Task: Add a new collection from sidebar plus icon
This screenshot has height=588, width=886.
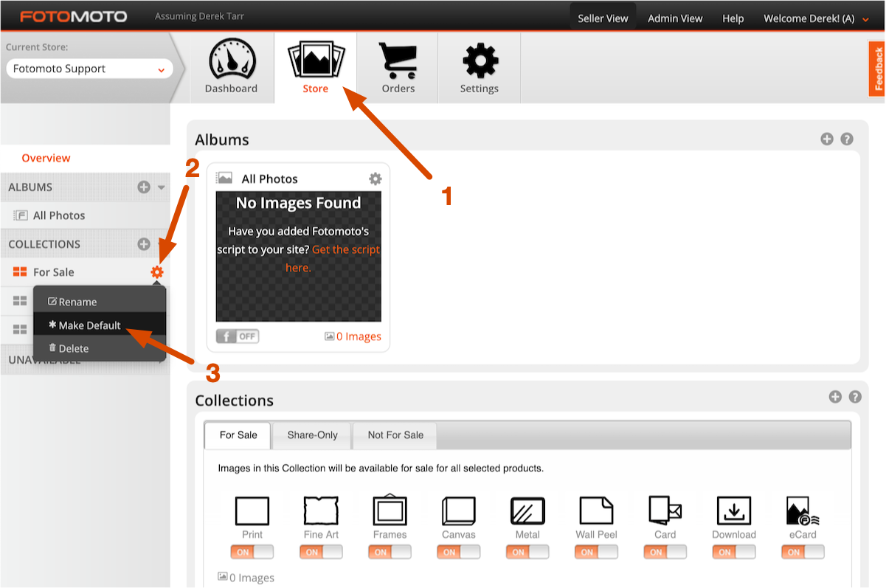Action: 144,244
